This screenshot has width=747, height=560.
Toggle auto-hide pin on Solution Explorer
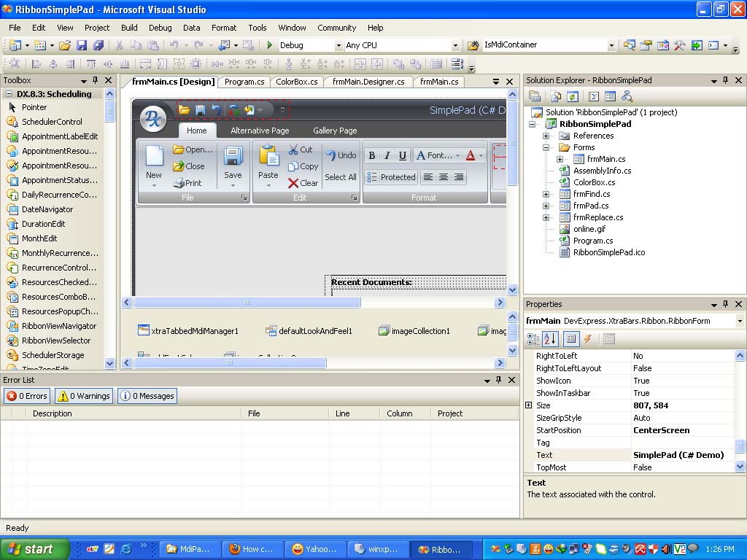[x=726, y=80]
